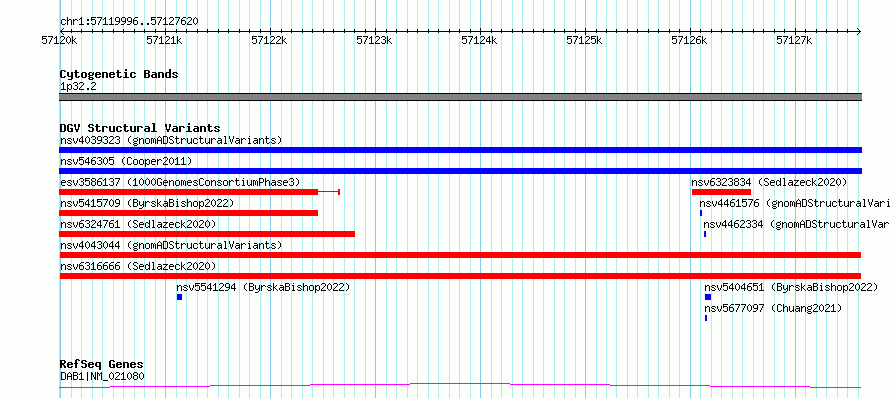Click the 57127k ruler label
The height and width of the screenshot is (398, 890).
794,40
